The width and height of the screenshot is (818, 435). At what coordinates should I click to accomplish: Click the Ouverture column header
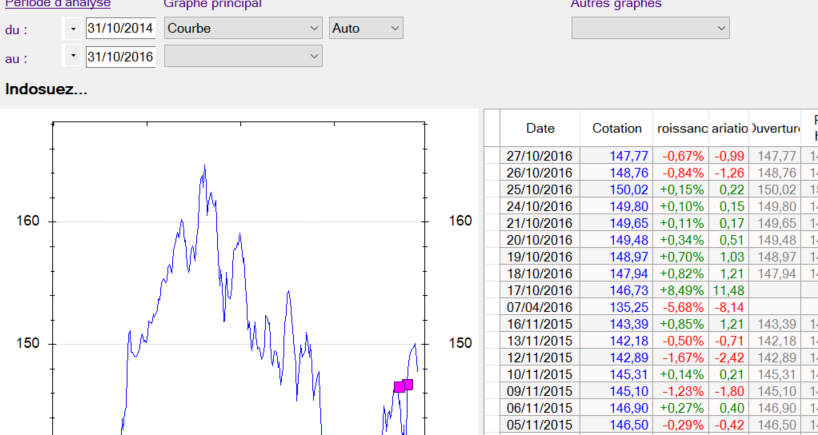tap(775, 128)
